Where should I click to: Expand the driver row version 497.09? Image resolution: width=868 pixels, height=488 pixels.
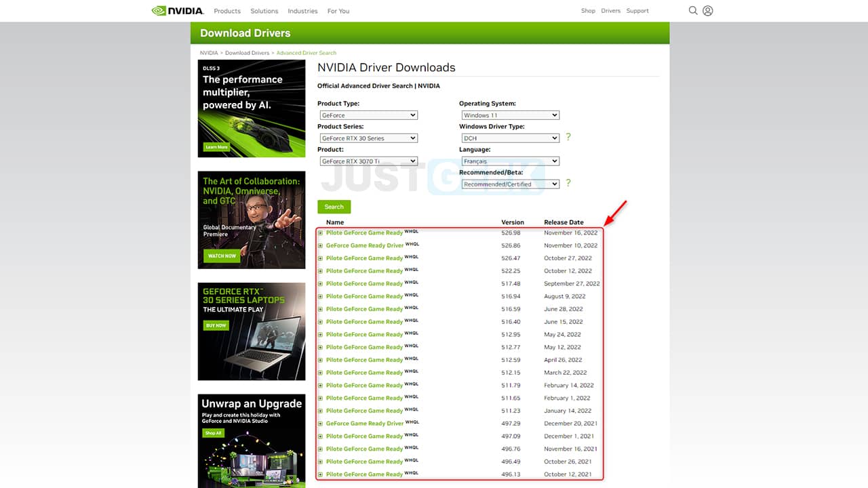coord(321,436)
